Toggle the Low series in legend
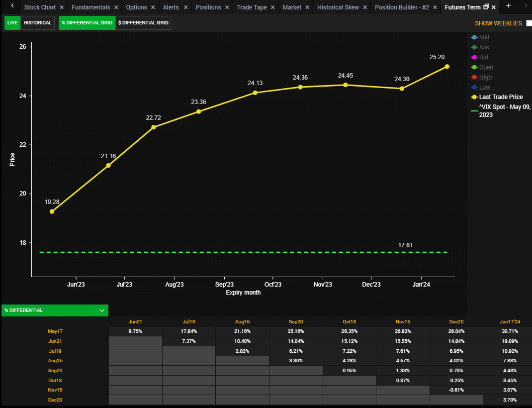 (x=481, y=87)
